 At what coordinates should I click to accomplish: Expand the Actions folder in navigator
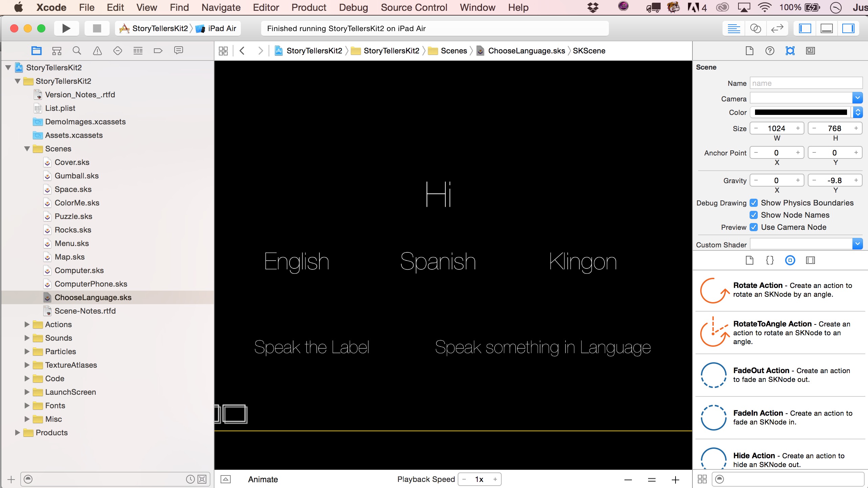(x=27, y=324)
